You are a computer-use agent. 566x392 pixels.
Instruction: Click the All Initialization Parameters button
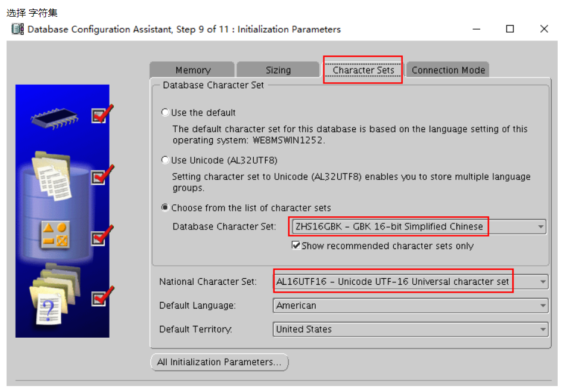219,362
